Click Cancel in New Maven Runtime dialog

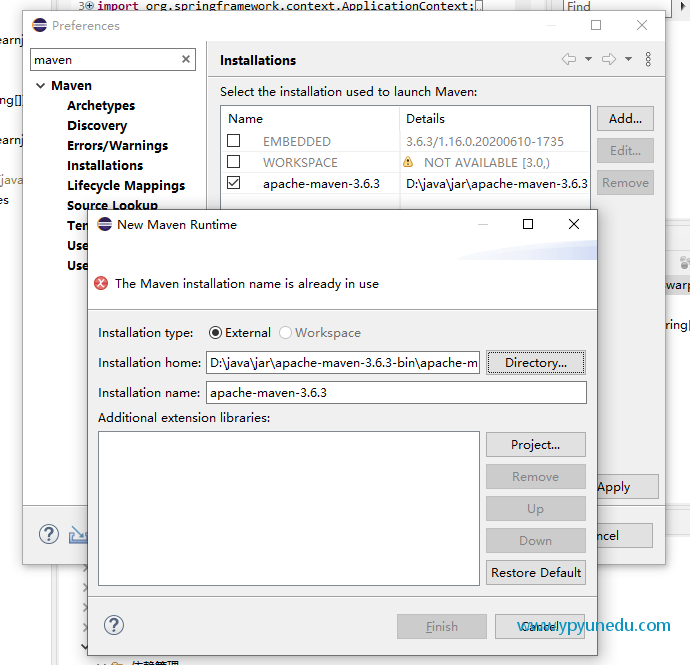(x=540, y=626)
